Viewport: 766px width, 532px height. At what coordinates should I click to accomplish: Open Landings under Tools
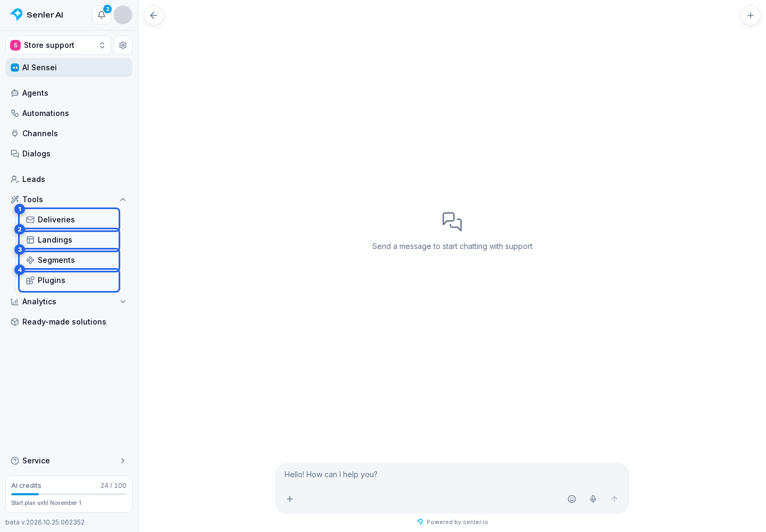pyautogui.click(x=69, y=240)
